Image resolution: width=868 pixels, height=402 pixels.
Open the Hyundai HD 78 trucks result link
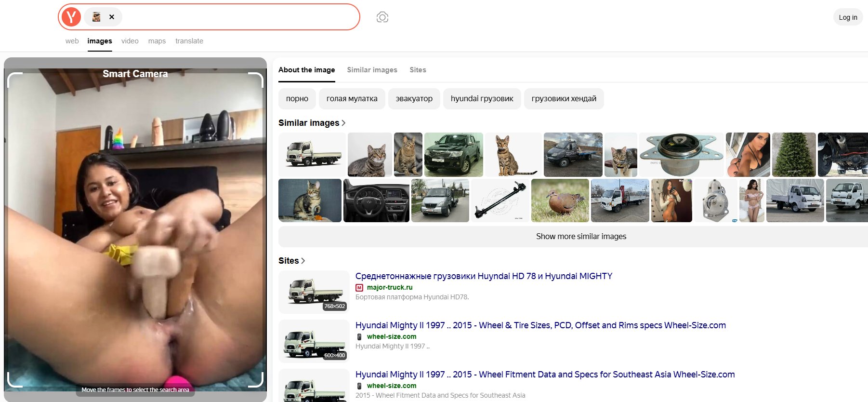coord(484,276)
